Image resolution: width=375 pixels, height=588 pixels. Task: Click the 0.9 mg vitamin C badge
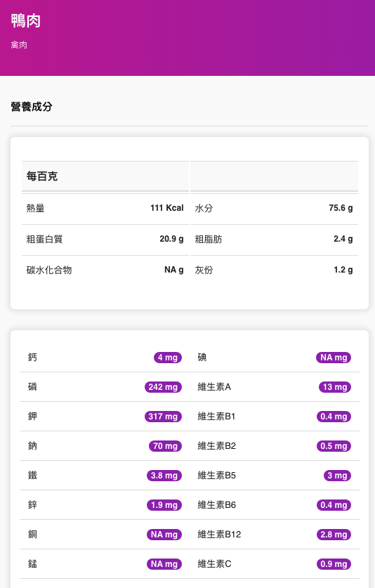pos(334,564)
